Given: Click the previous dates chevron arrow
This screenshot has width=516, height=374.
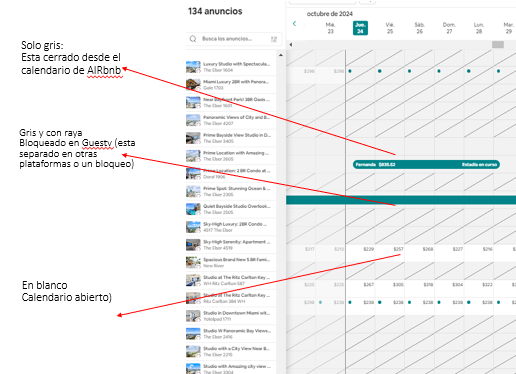Looking at the screenshot, I should click(x=294, y=24).
